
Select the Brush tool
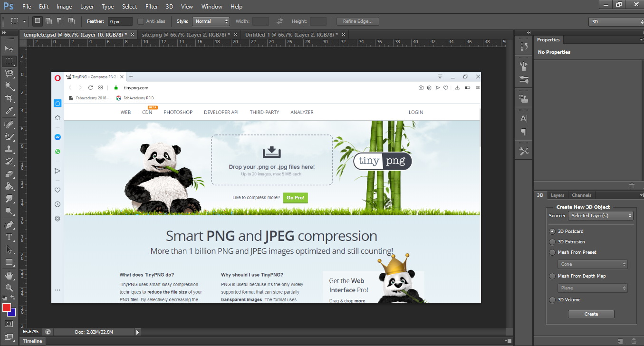point(9,136)
